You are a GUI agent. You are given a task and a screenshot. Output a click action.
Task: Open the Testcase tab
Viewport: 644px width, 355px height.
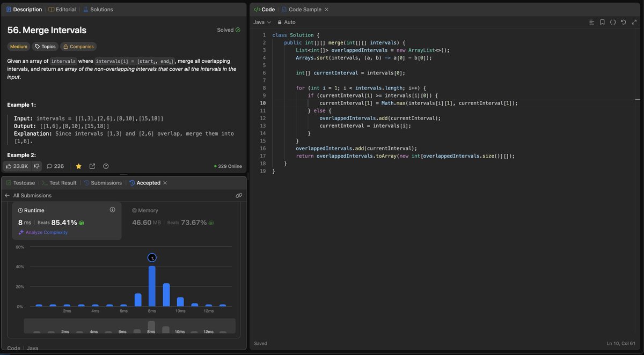[21, 183]
